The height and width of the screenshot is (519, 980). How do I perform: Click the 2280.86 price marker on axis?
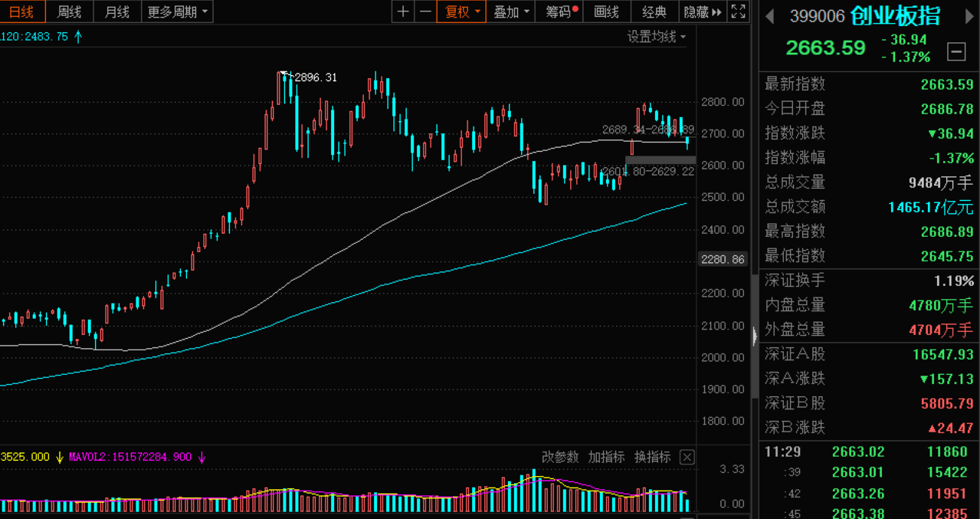click(723, 260)
